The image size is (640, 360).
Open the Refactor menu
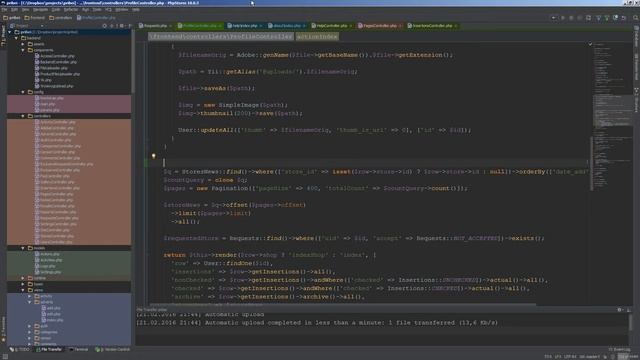[71, 10]
